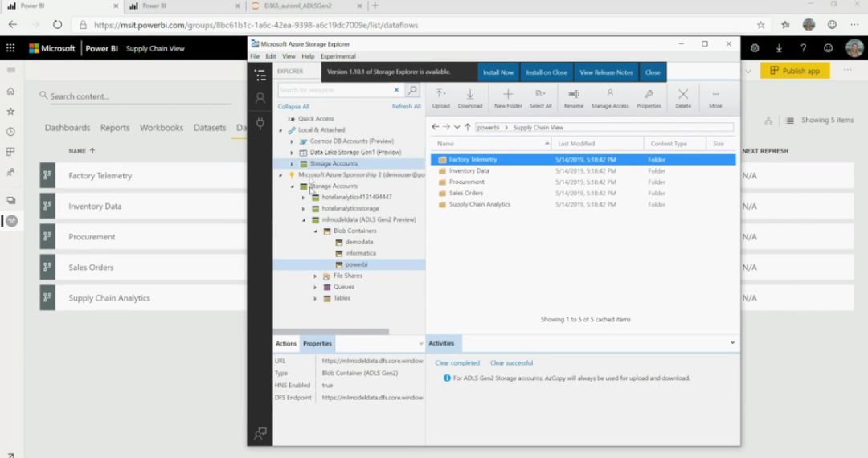
Task: Switch to the Actions tab
Action: 286,344
